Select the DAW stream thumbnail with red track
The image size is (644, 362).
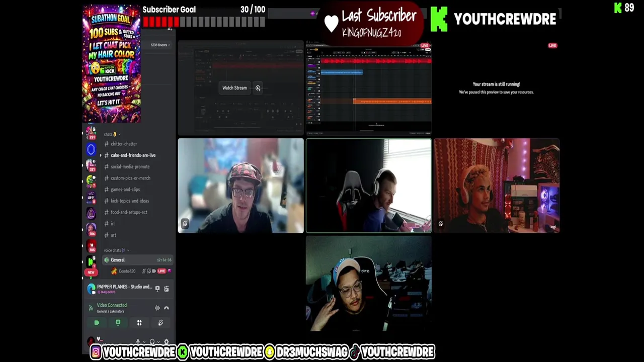(x=369, y=89)
